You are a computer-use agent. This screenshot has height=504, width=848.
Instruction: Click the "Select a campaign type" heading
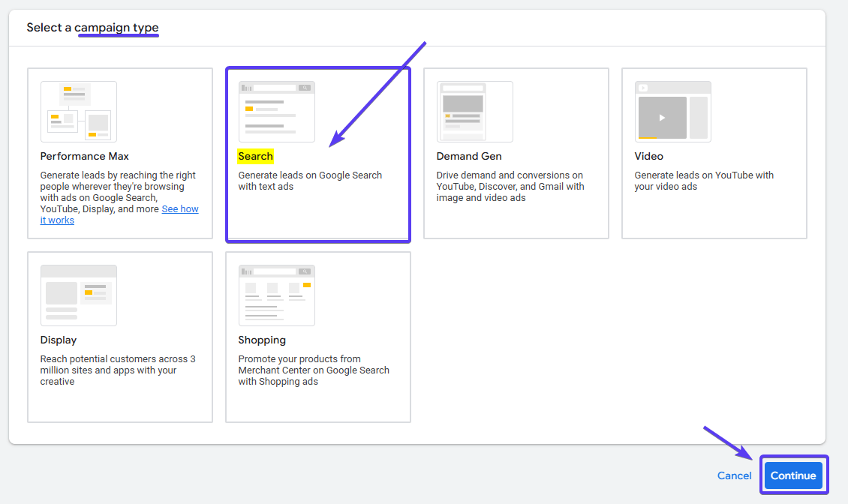point(92,28)
